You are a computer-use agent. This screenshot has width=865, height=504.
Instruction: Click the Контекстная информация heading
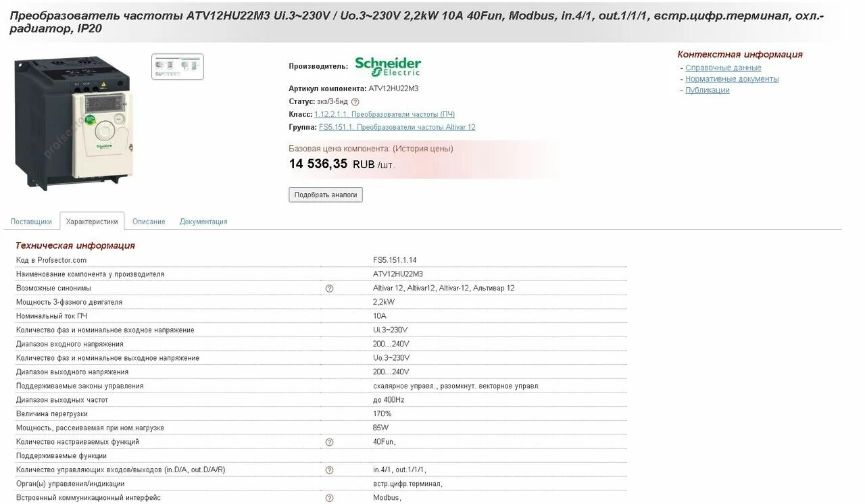[x=740, y=55]
